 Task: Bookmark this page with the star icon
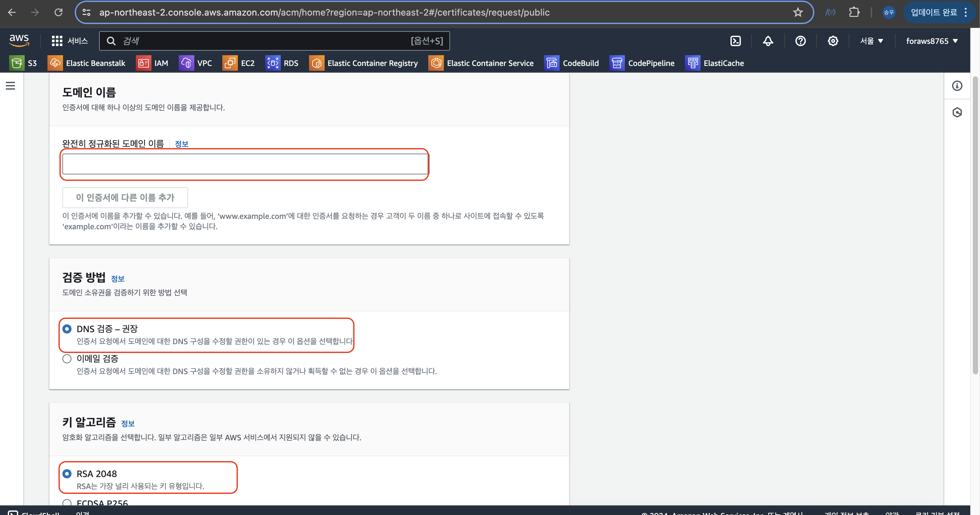(798, 13)
